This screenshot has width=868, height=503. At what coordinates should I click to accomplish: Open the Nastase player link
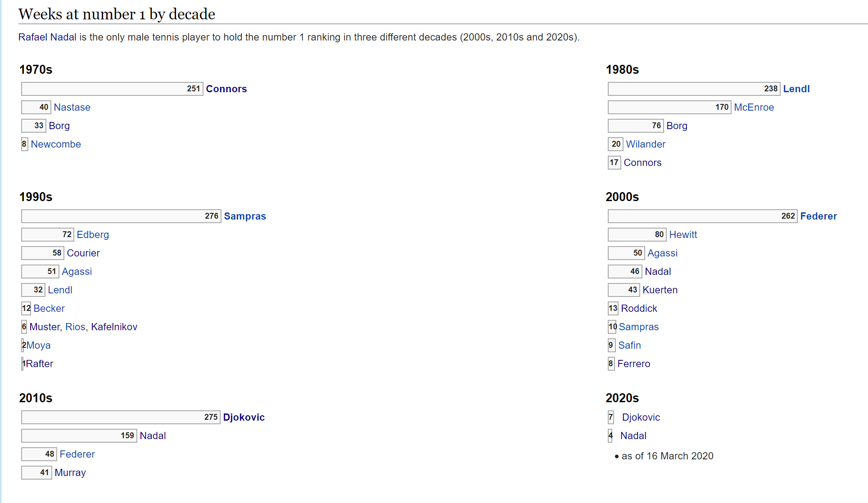pyautogui.click(x=72, y=108)
